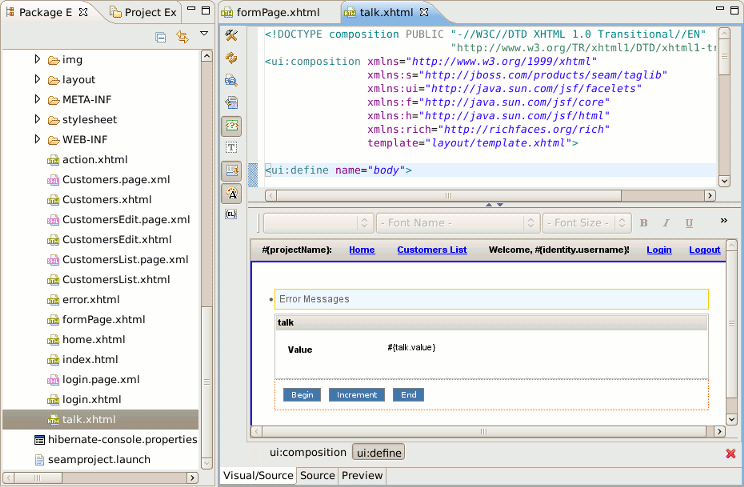Click the Customers List link

[x=432, y=250]
